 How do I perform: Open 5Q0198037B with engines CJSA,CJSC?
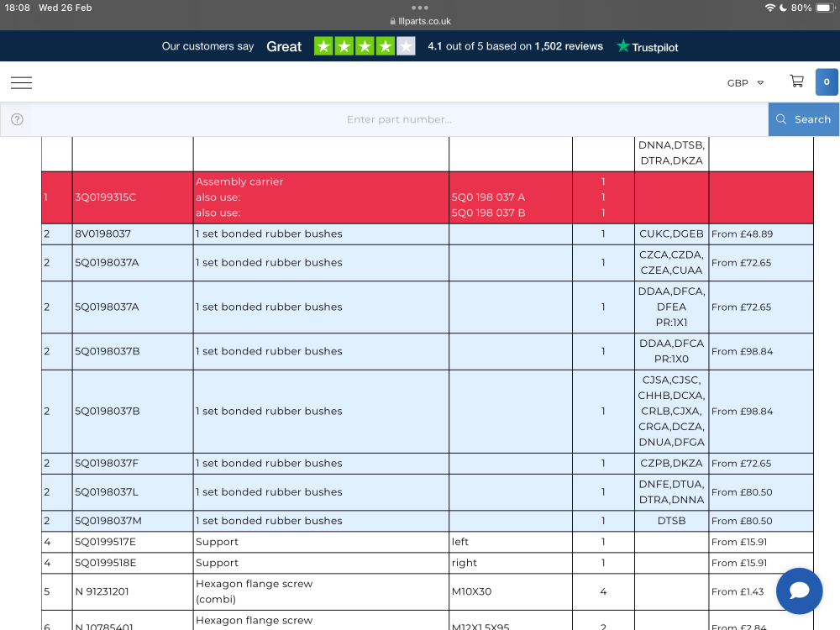click(x=108, y=412)
